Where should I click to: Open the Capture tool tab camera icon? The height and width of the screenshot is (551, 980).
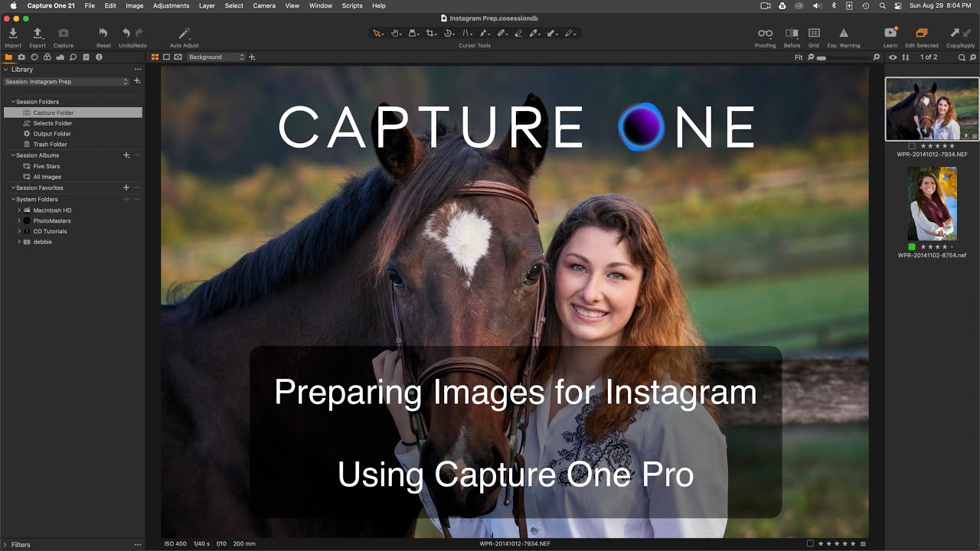click(x=21, y=57)
